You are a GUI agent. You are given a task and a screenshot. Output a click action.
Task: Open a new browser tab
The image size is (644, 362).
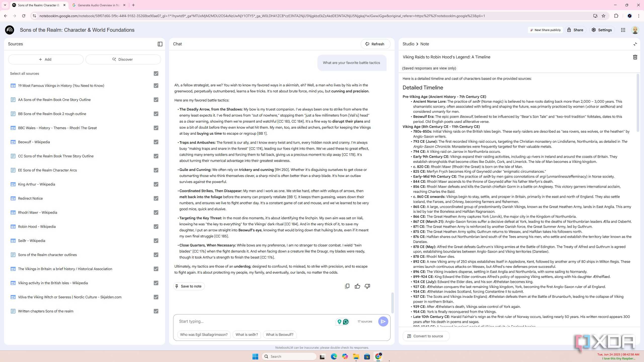[133, 5]
